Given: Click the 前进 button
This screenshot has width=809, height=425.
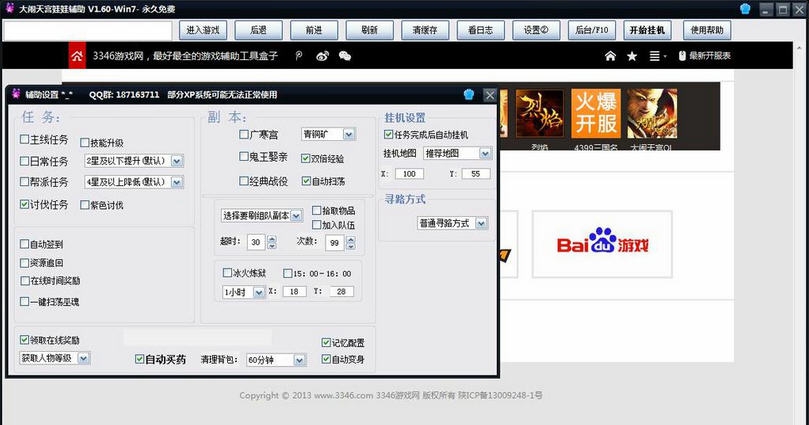Looking at the screenshot, I should pyautogui.click(x=314, y=30).
